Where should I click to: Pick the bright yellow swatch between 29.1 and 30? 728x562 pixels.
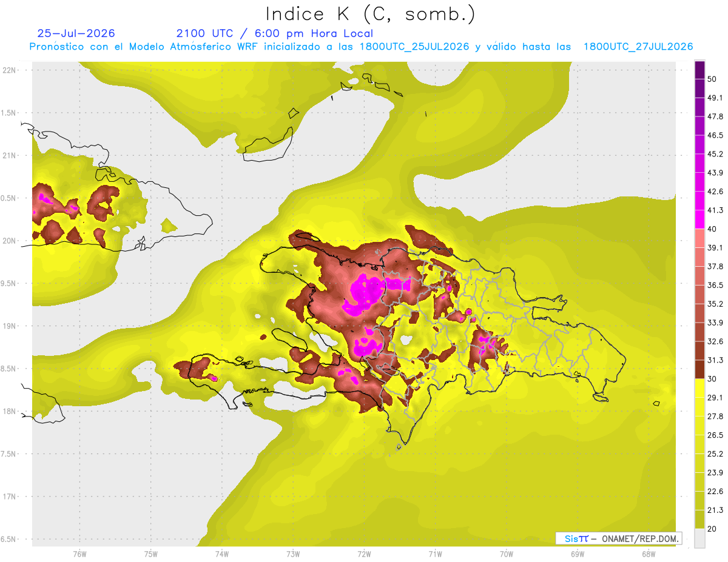coord(699,388)
